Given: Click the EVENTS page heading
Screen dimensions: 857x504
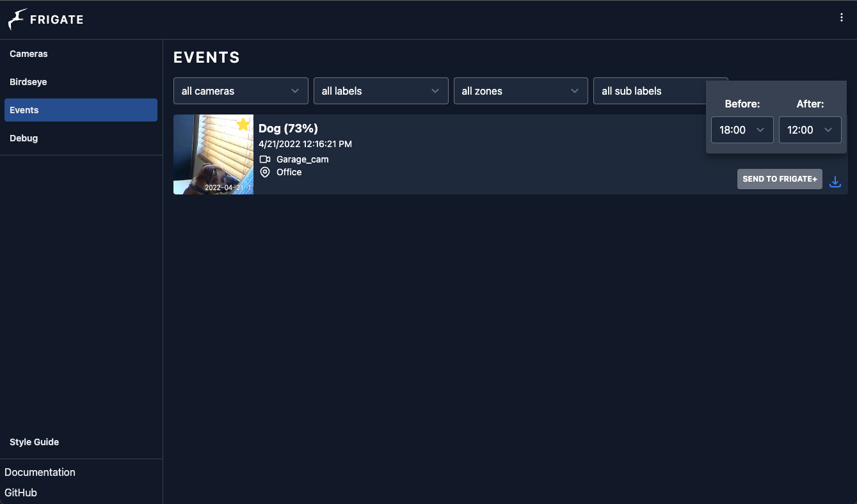Looking at the screenshot, I should point(207,58).
